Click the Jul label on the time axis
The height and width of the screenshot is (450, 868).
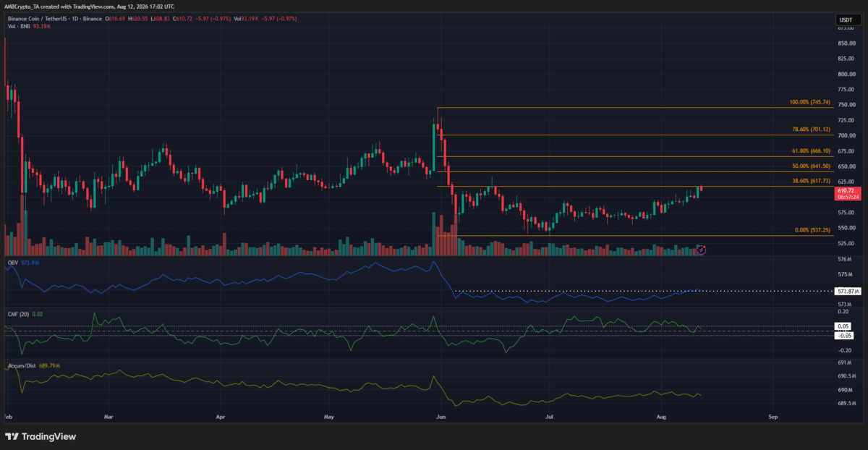549,417
